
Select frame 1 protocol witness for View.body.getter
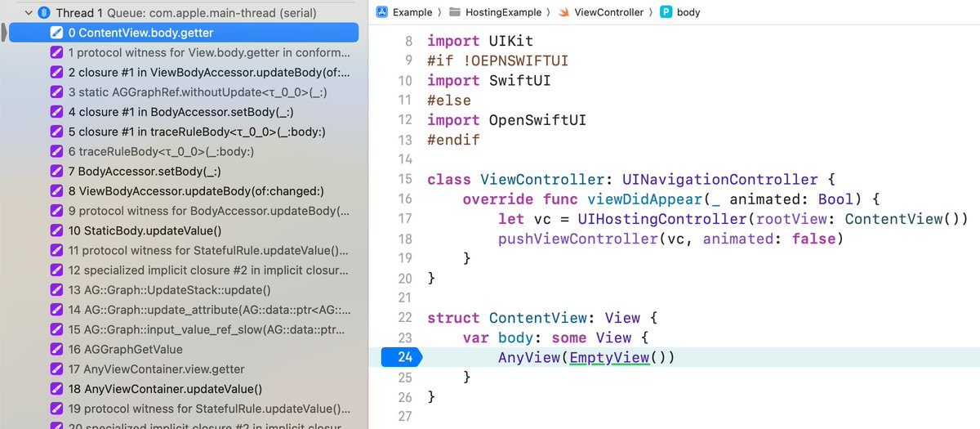point(184,52)
